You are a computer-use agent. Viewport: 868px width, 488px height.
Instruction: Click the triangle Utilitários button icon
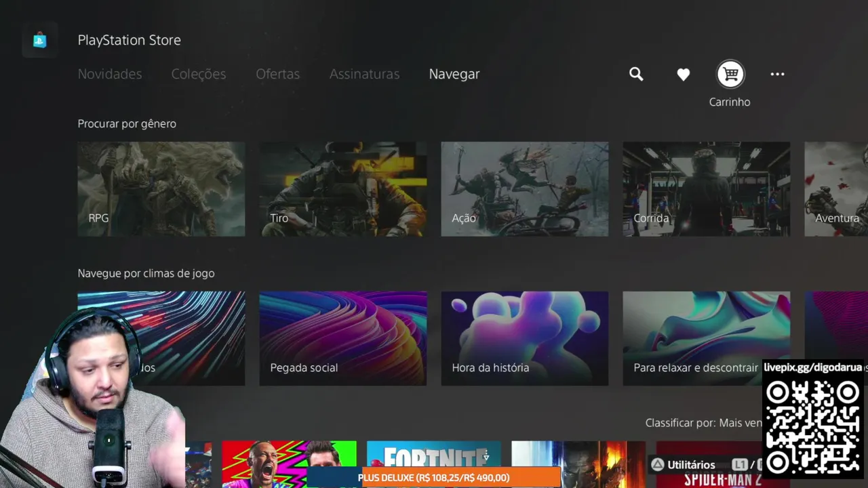coord(657,465)
